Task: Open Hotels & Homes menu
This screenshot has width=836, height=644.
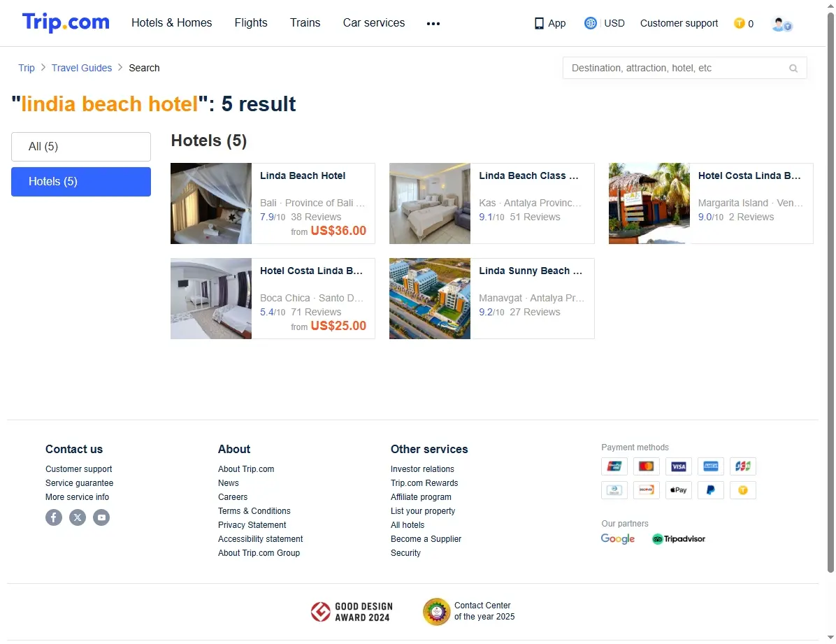Action: (x=172, y=23)
